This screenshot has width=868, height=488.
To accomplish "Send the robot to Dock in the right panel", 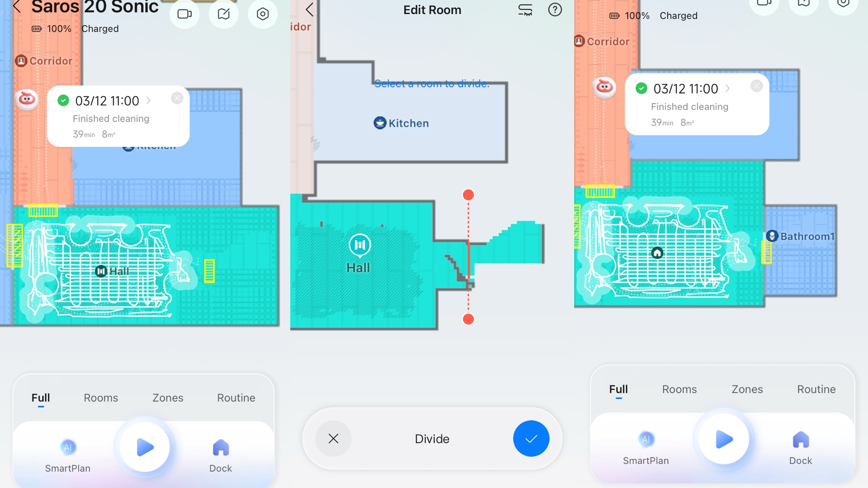I will 800,440.
